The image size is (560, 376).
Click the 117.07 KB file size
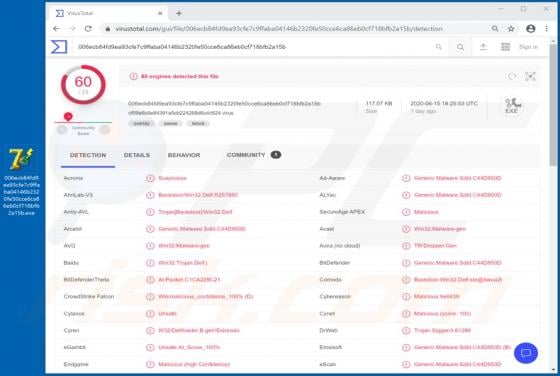[x=379, y=103]
